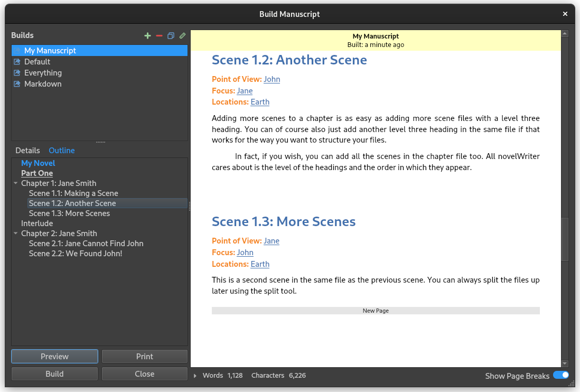Select My Manuscript in the builds list
The height and width of the screenshot is (392, 580).
99,51
